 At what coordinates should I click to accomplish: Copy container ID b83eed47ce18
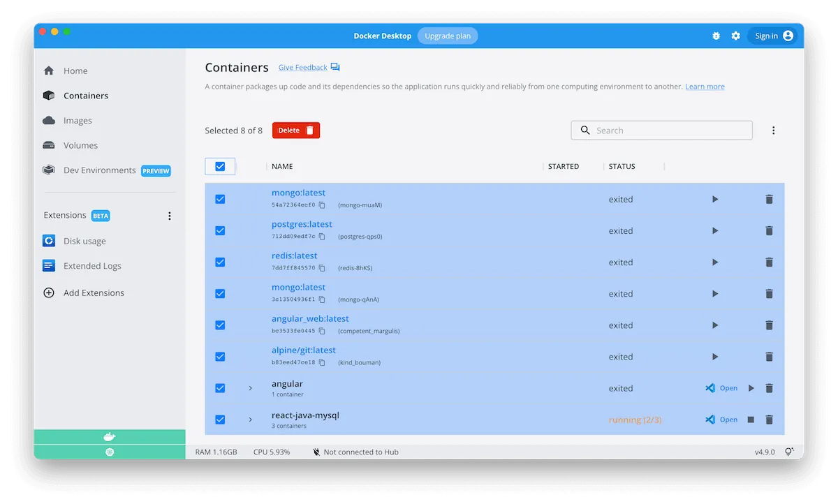click(322, 362)
